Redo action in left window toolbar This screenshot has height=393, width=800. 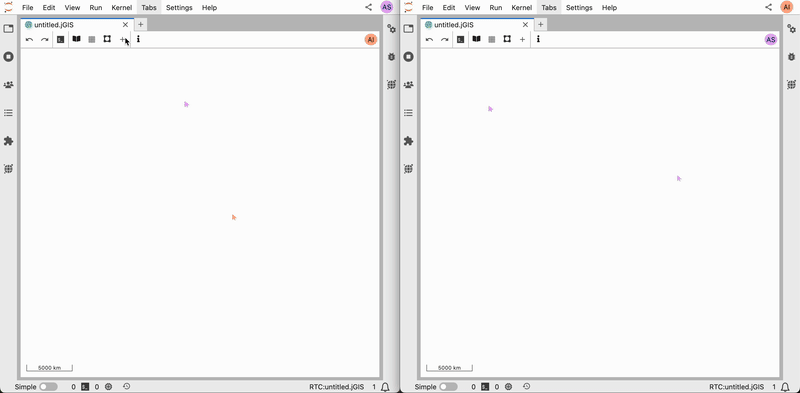click(x=45, y=39)
